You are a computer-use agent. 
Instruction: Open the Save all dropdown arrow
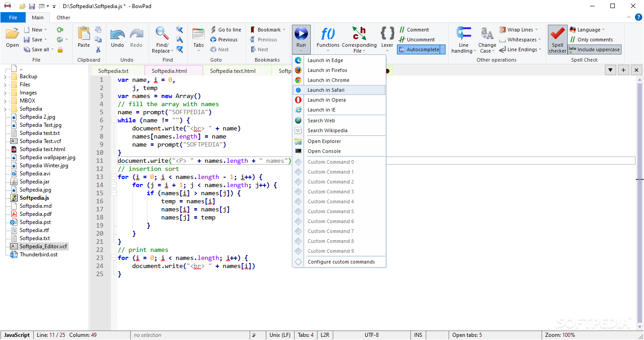[x=53, y=50]
